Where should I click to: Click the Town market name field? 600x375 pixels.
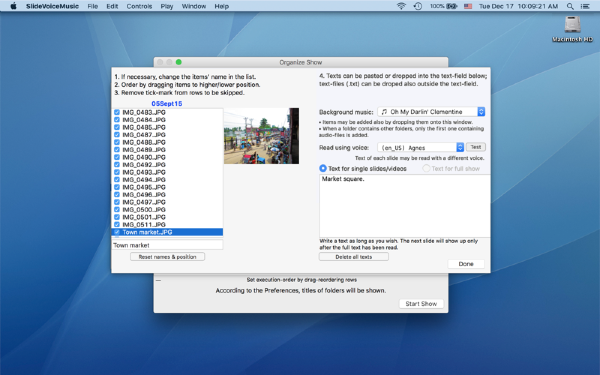[x=167, y=245]
